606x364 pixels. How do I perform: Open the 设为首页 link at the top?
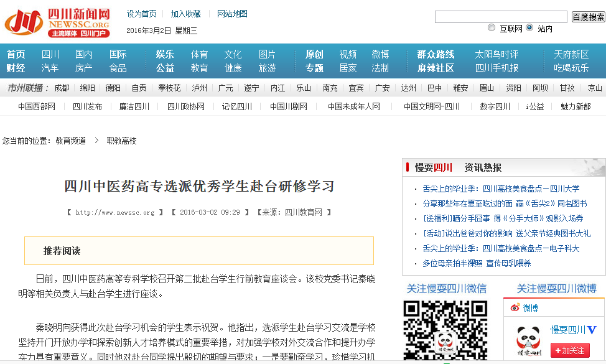point(141,14)
